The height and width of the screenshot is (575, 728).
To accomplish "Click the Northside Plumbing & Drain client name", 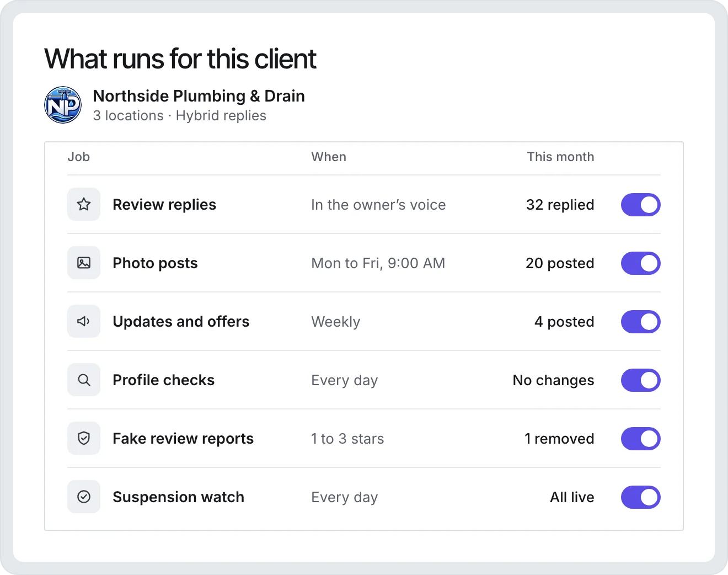I will [x=199, y=96].
